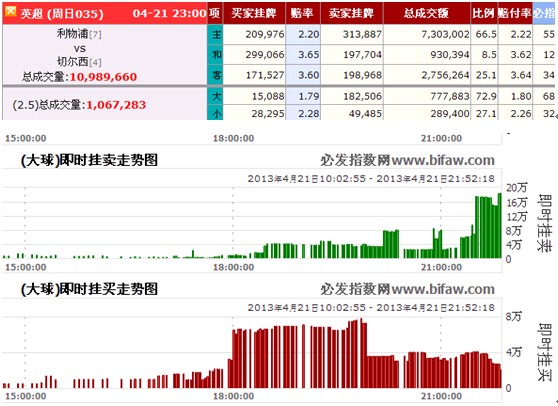Image resolution: width=558 pixels, height=406 pixels.
Task: Click buyer listing value 171,527
Action: tap(265, 75)
